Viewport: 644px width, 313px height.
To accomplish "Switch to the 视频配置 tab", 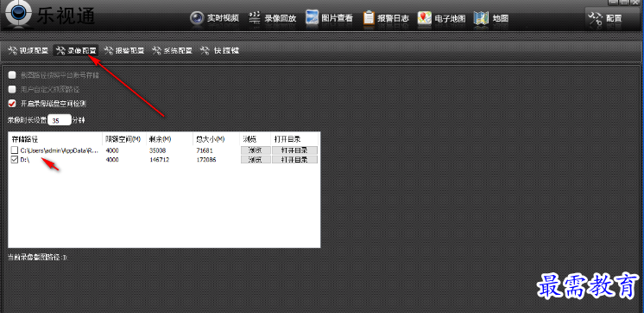I will click(x=28, y=51).
